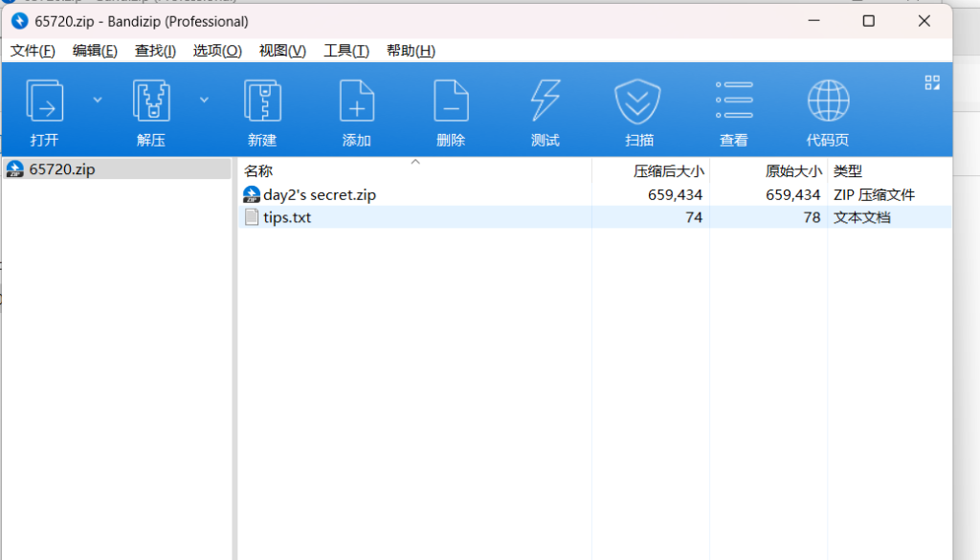Sort by the Type (类型) column header
980x560 pixels.
tap(848, 171)
